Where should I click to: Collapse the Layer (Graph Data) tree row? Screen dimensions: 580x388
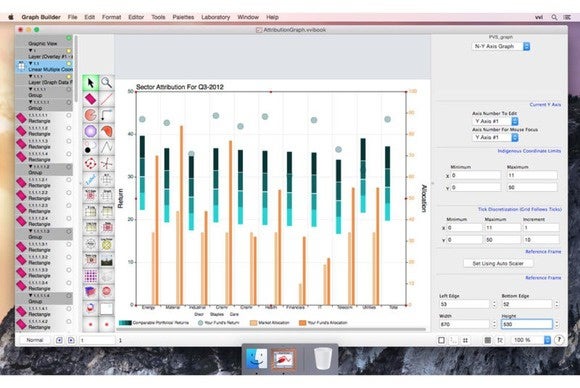pos(31,76)
